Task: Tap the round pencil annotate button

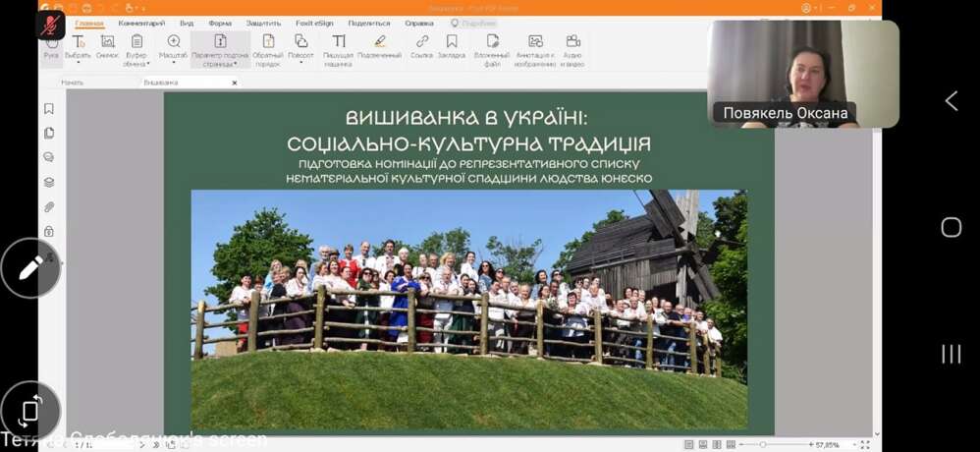Action: click(30, 267)
